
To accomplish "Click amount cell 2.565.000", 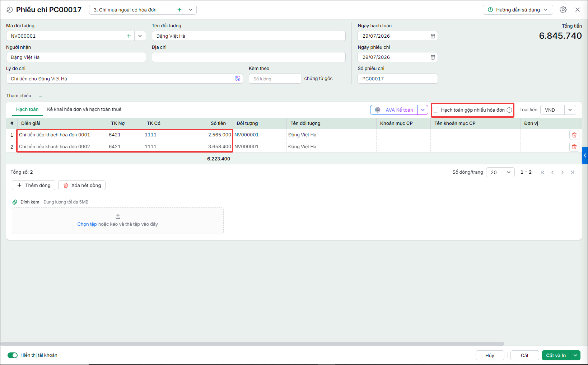I will [x=206, y=135].
